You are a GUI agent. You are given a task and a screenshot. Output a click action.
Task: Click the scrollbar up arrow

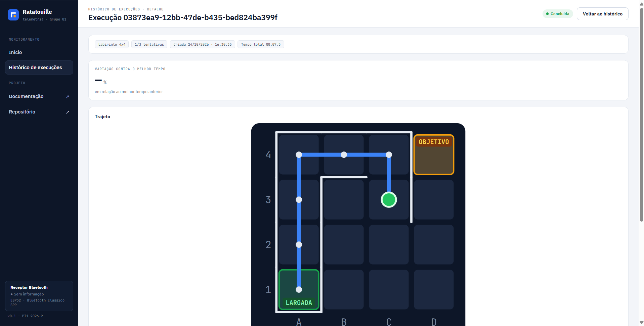click(x=641, y=4)
